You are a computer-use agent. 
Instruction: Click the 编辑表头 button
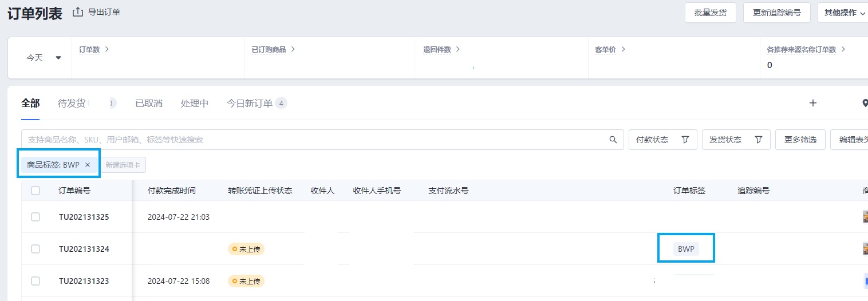pyautogui.click(x=850, y=140)
